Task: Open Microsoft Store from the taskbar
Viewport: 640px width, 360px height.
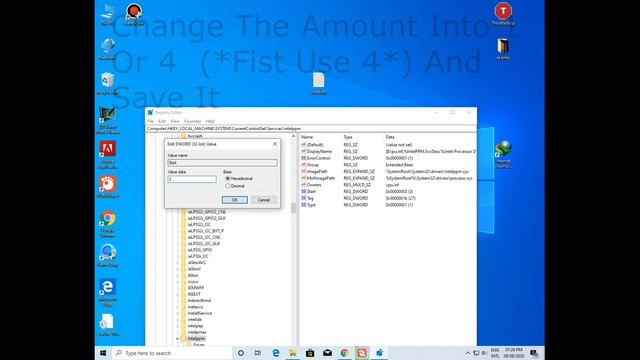Action: tap(310, 353)
